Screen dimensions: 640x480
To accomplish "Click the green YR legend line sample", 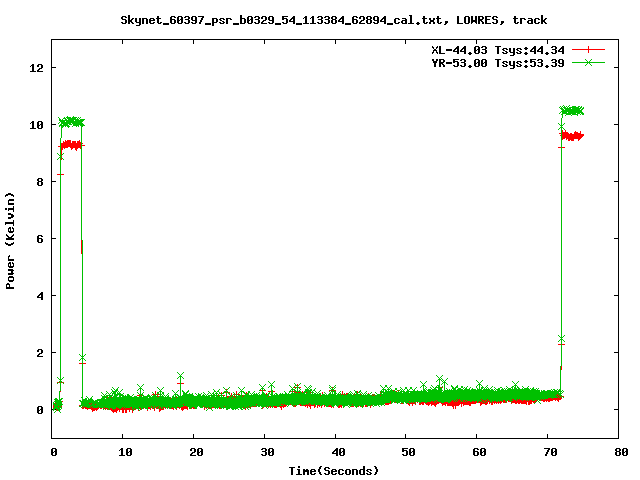I will click(588, 62).
